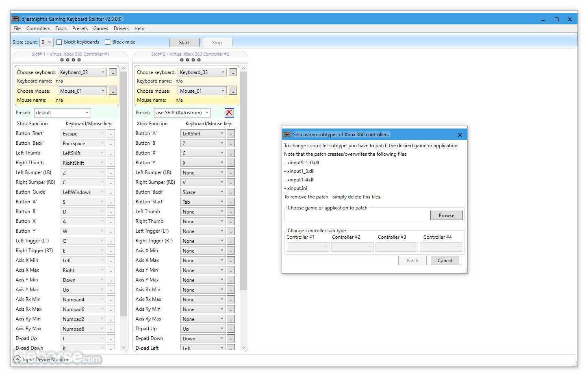Click the Slot# 2 Virtual Xbox 360 Controller header
The height and width of the screenshot is (377, 588).
(190, 54)
